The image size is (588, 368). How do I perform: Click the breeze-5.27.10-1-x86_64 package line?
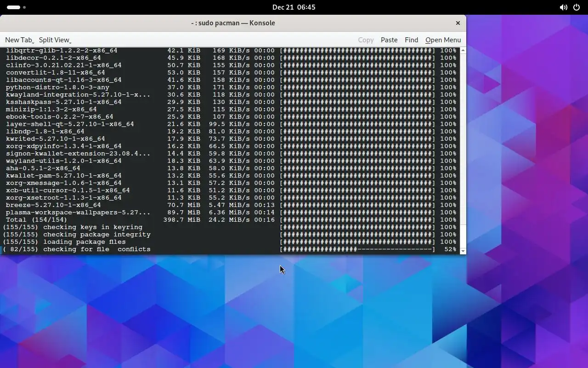coord(231,205)
